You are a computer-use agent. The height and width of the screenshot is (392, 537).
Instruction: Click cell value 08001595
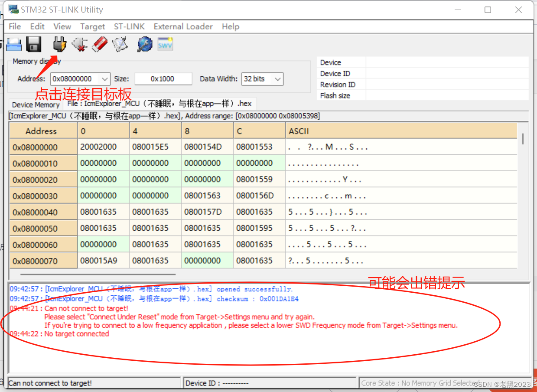pyautogui.click(x=259, y=228)
